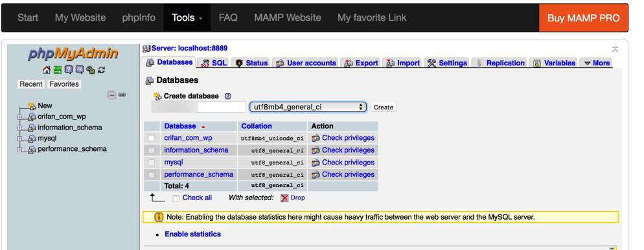Viewport: 644px width, 250px height.
Task: Open the Tools menu in MAMP bar
Action: pos(187,17)
